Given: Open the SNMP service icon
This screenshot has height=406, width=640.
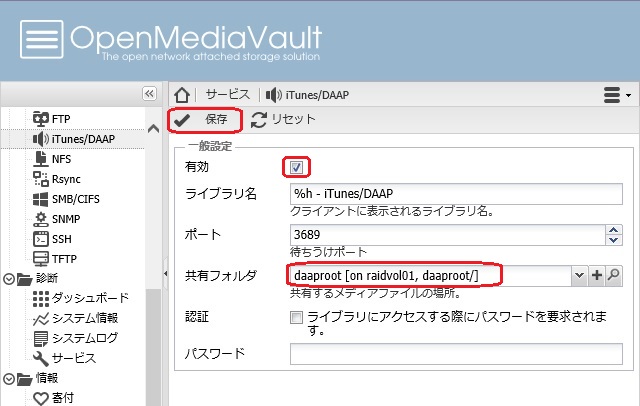Looking at the screenshot, I should [40, 219].
